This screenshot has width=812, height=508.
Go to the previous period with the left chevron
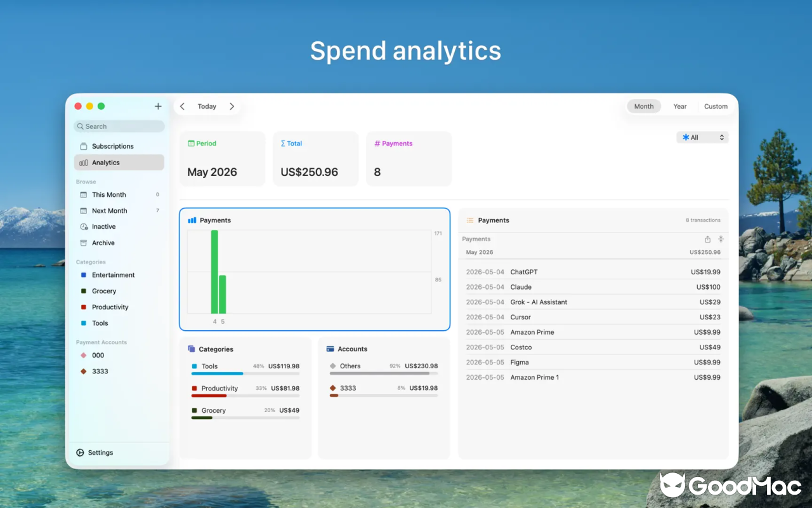tap(182, 107)
